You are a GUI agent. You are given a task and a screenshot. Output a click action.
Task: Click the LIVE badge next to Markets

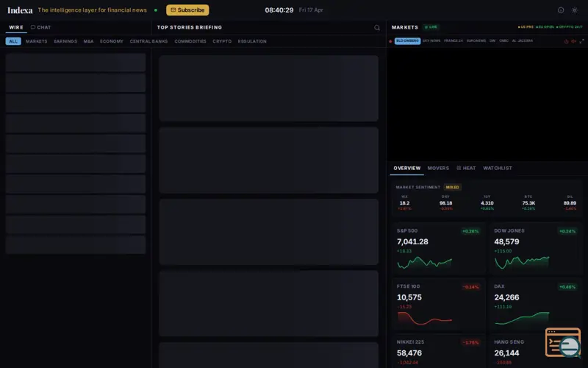431,27
